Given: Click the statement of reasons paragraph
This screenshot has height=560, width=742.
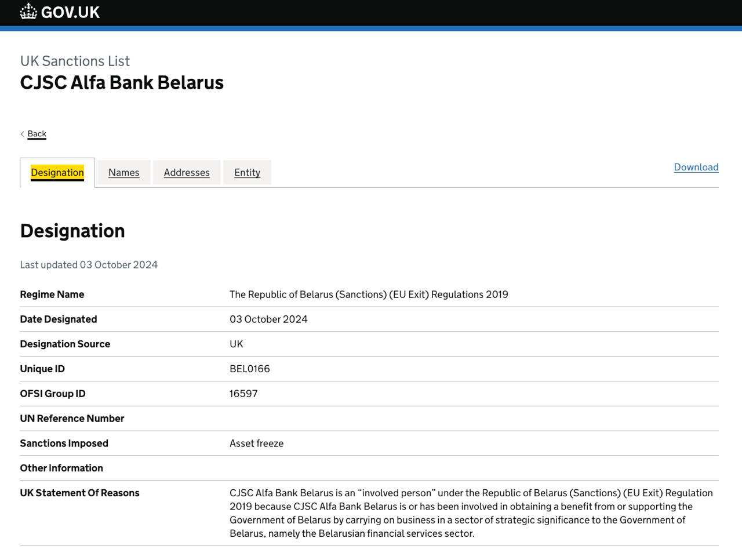Looking at the screenshot, I should pos(471,513).
